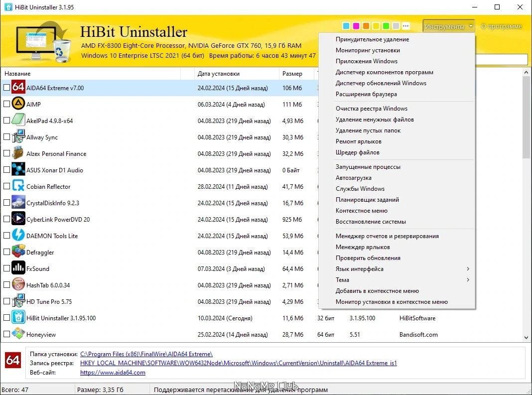
Task: Click the title bar app icon
Action: [x=8, y=7]
